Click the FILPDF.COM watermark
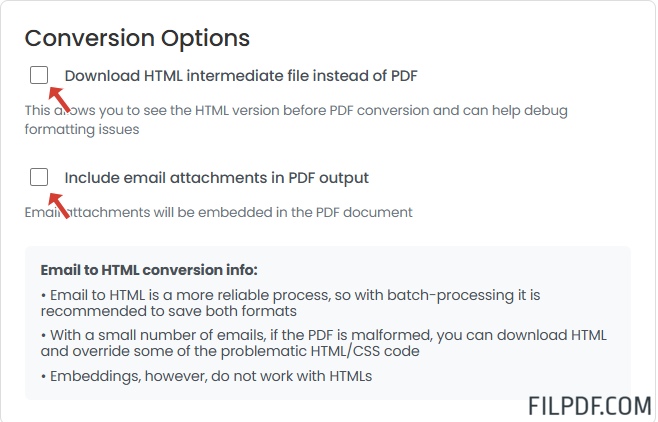The image size is (658, 422). pyautogui.click(x=589, y=406)
